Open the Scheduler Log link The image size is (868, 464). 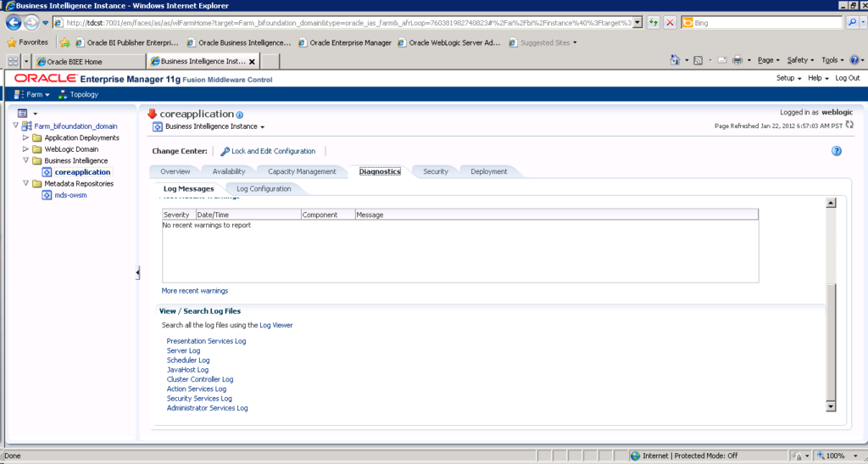click(188, 360)
